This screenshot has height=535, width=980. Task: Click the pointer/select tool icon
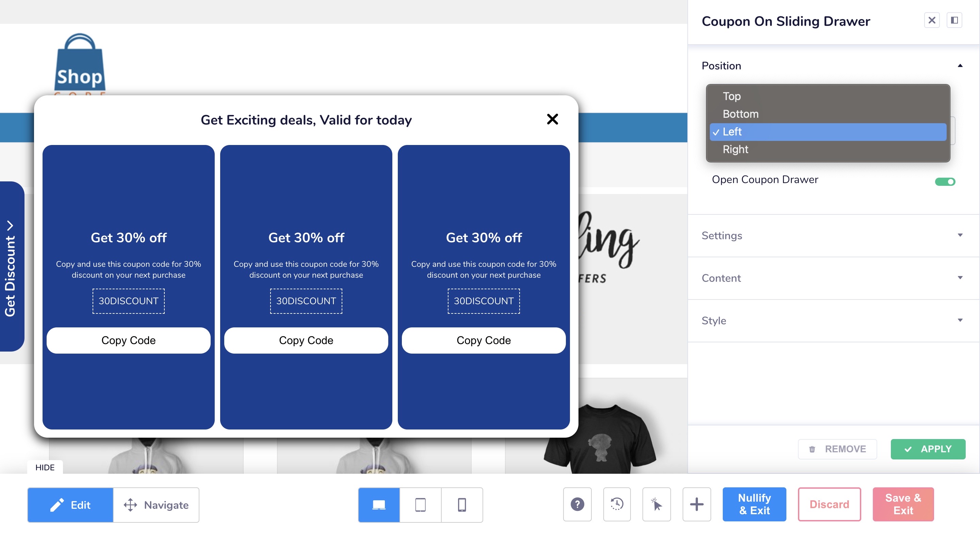tap(657, 505)
